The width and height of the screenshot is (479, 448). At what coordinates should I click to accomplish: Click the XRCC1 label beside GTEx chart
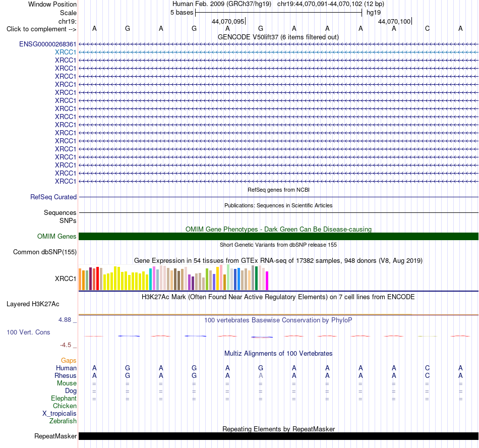click(66, 278)
